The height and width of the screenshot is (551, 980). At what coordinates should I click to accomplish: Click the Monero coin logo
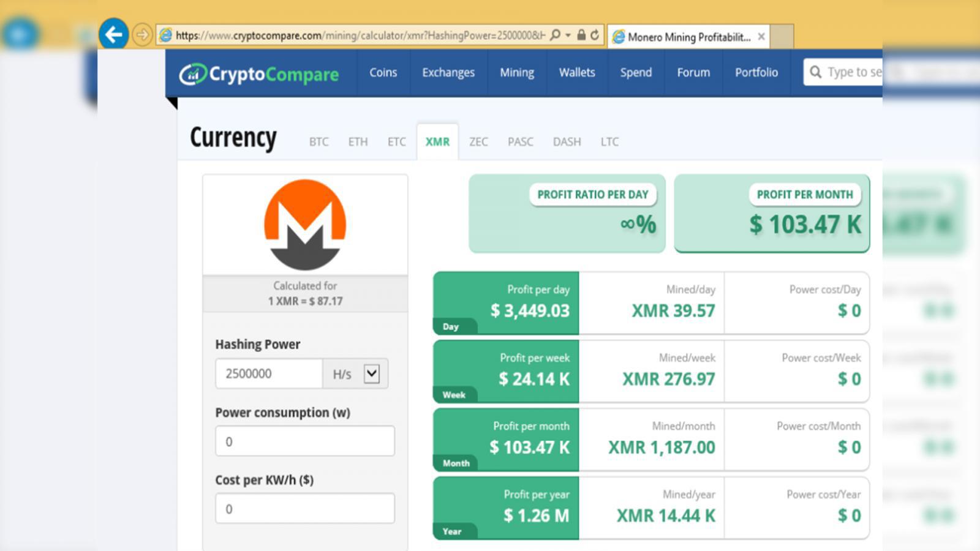tap(305, 225)
